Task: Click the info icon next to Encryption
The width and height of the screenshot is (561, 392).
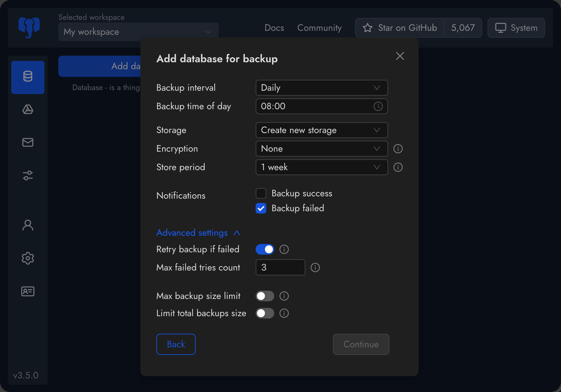Action: [398, 149]
